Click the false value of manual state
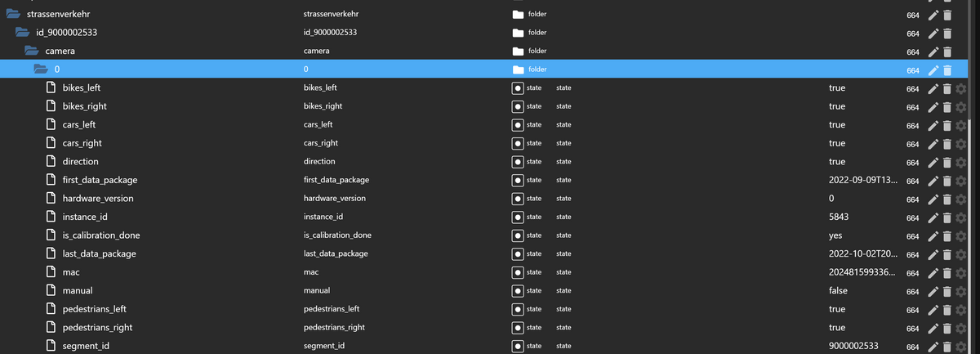This screenshot has width=980, height=354. tap(839, 290)
